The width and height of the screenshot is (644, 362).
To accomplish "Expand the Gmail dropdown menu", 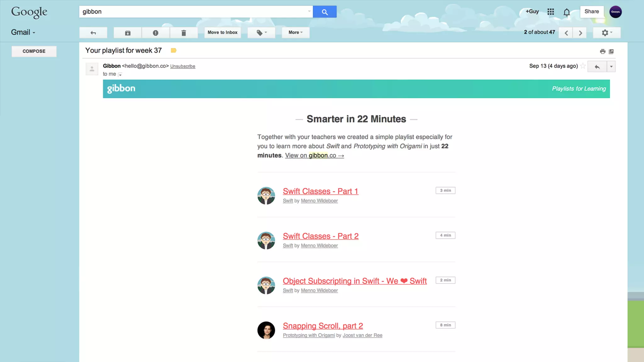I will pyautogui.click(x=23, y=32).
